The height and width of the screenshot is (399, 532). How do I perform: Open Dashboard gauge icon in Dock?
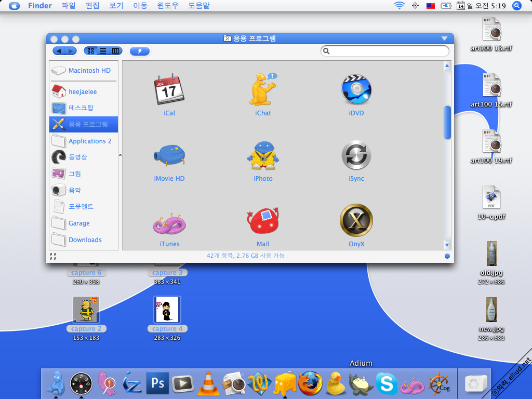click(81, 384)
